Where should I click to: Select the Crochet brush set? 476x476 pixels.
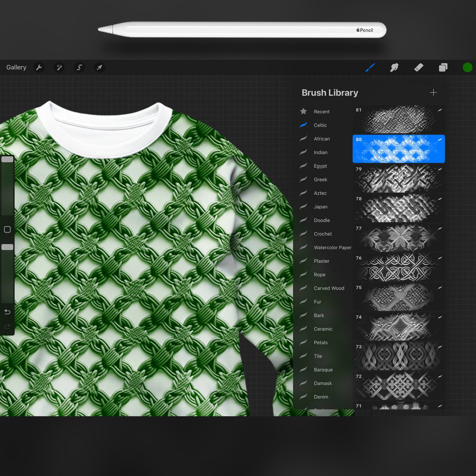pos(323,234)
